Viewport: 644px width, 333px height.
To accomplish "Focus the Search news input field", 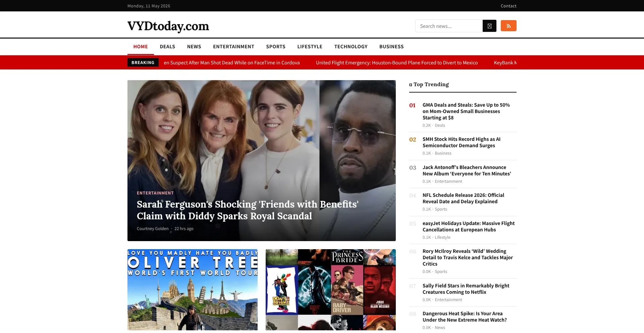I will click(x=449, y=26).
